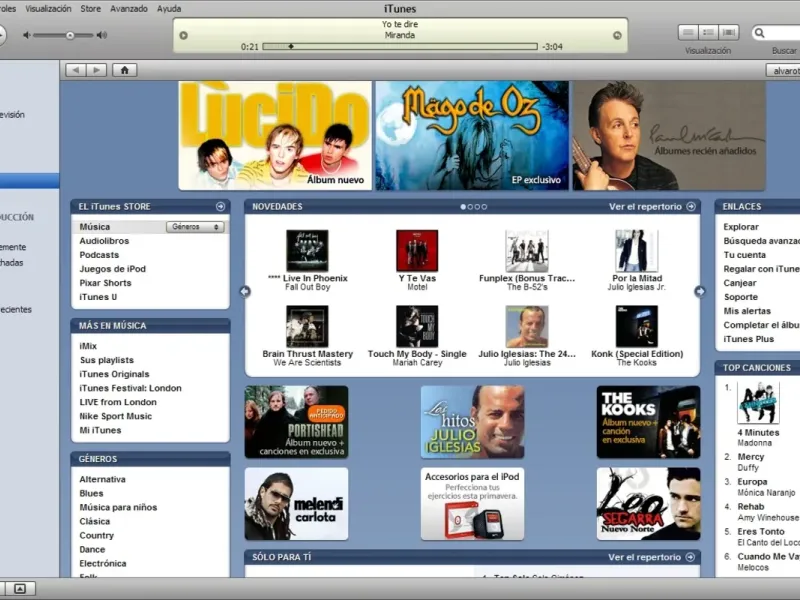Viewport: 800px width, 600px height.
Task: Open 4 Minutes by Madonna cover in Top Canciones
Action: (x=758, y=403)
